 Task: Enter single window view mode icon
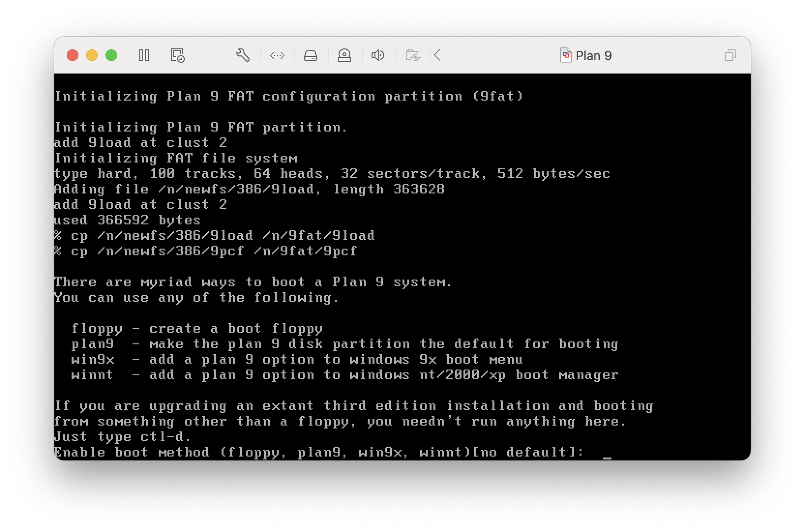pyautogui.click(x=730, y=55)
